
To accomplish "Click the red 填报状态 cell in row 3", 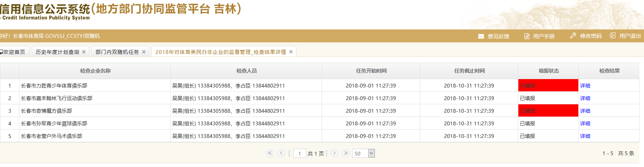I will click(x=548, y=111).
